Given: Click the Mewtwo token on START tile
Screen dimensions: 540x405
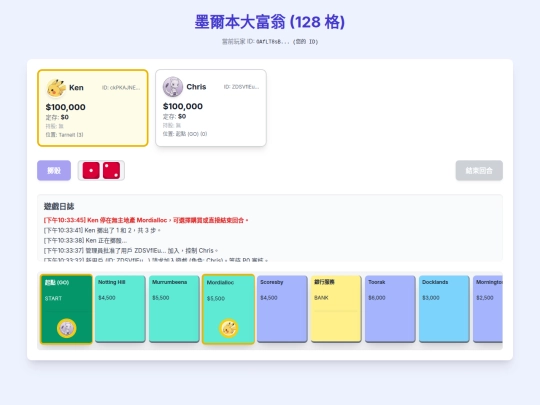Looking at the screenshot, I should 66,328.
